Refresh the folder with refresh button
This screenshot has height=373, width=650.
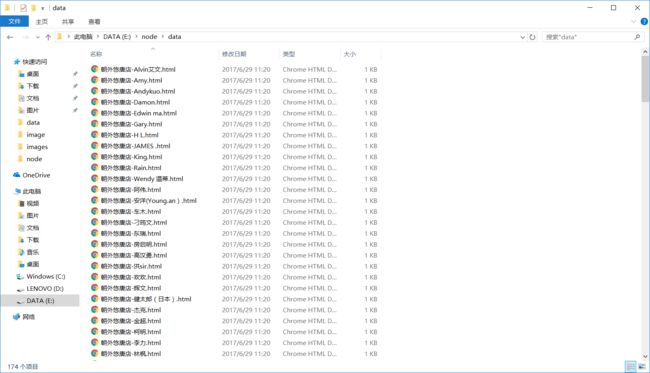(x=532, y=37)
